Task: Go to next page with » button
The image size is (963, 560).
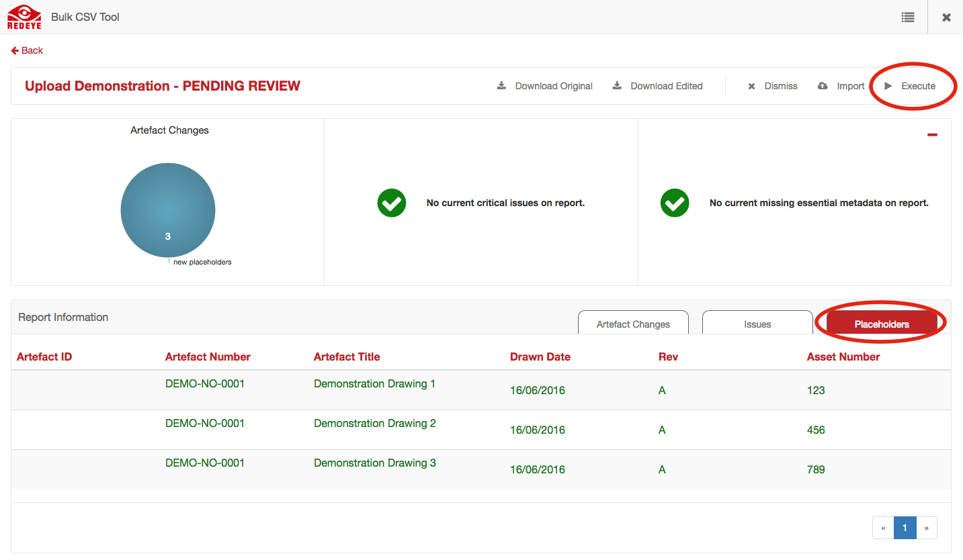Action: [x=926, y=528]
